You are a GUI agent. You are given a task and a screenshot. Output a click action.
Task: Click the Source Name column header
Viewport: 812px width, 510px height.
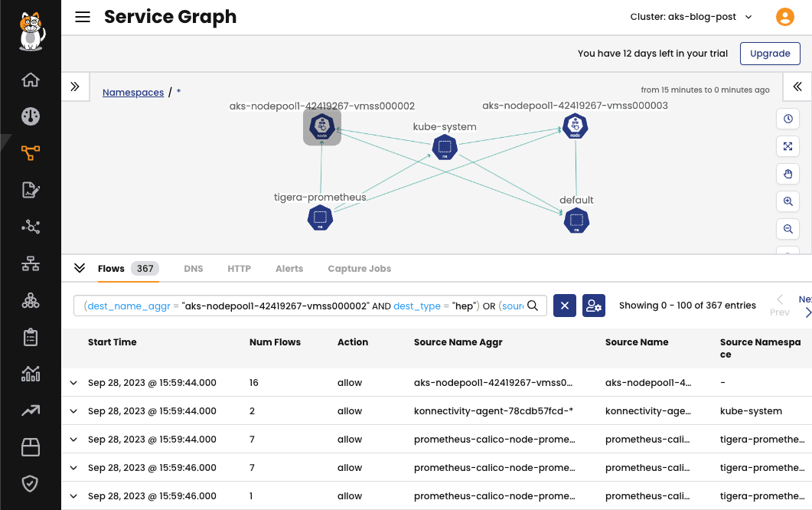(x=637, y=342)
